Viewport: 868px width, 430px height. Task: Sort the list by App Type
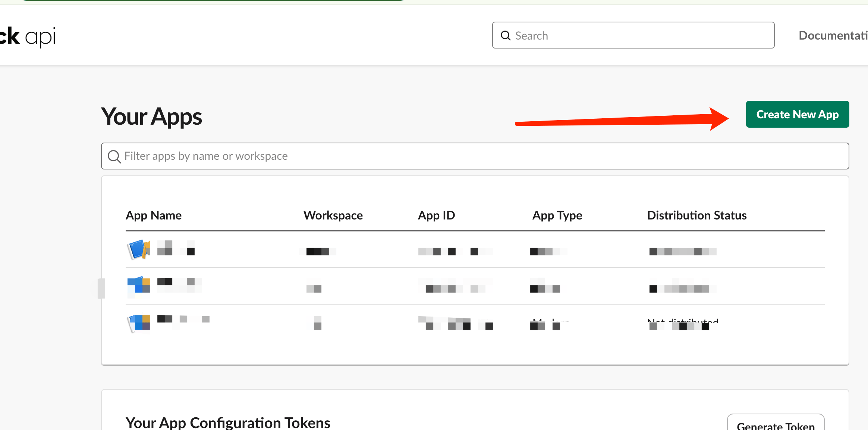(557, 215)
